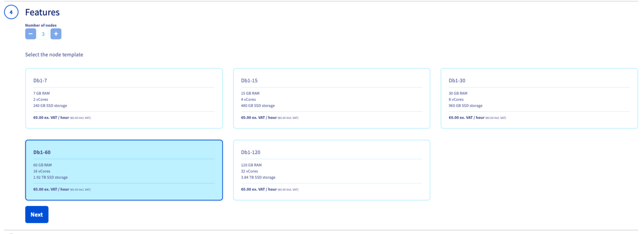Click the Db1-30 price per hour text
This screenshot has width=644, height=234.
tap(477, 117)
